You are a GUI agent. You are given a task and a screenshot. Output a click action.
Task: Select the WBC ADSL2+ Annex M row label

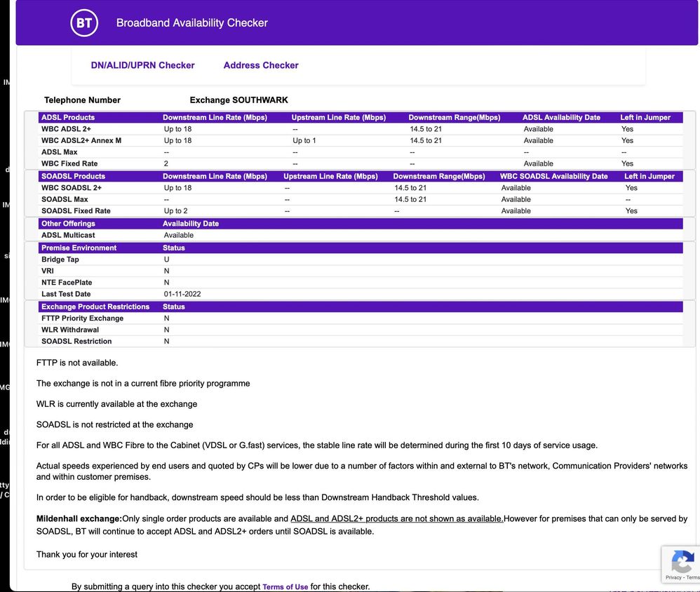81,141
